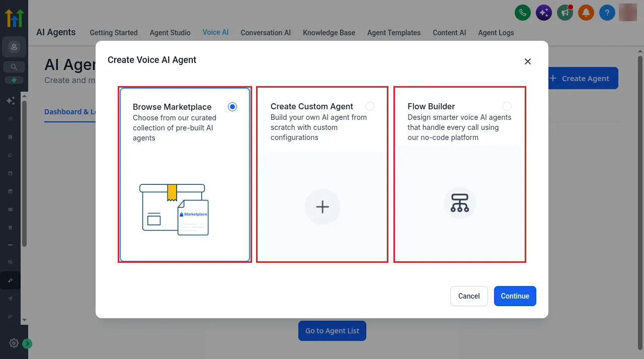
Task: Click the Cancel button
Action: pos(469,296)
